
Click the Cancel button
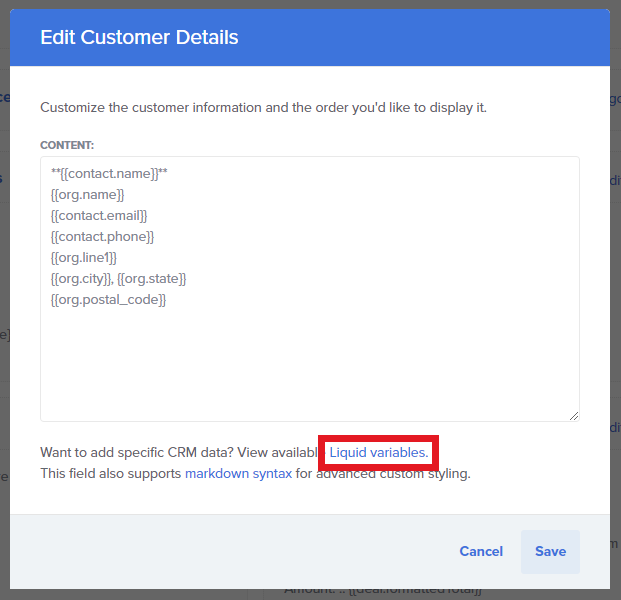481,551
